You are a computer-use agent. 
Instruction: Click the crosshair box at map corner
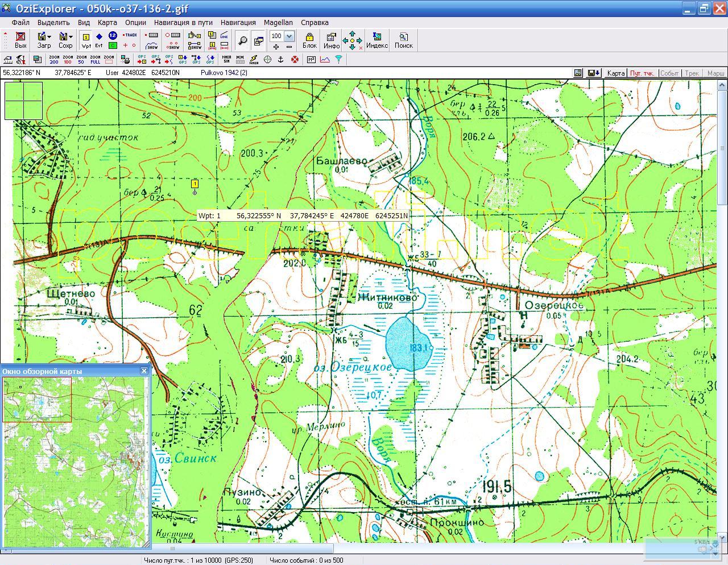(23, 101)
